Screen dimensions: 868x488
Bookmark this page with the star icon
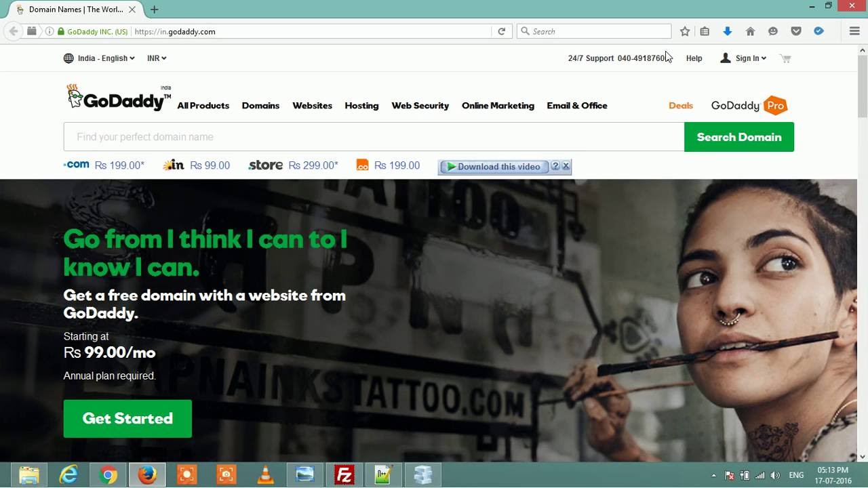click(x=685, y=31)
